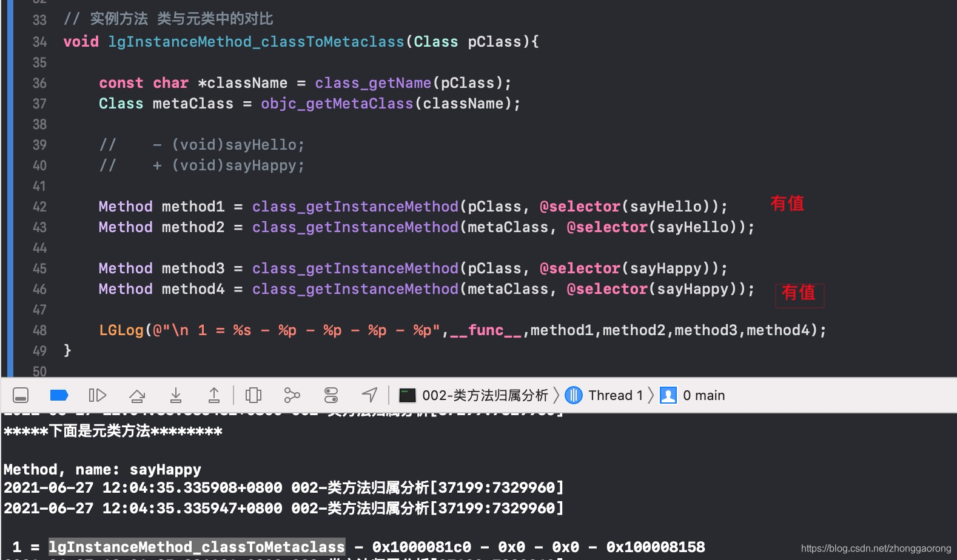The width and height of the screenshot is (957, 560).
Task: Click method3 variable on line 45
Action: (x=193, y=268)
